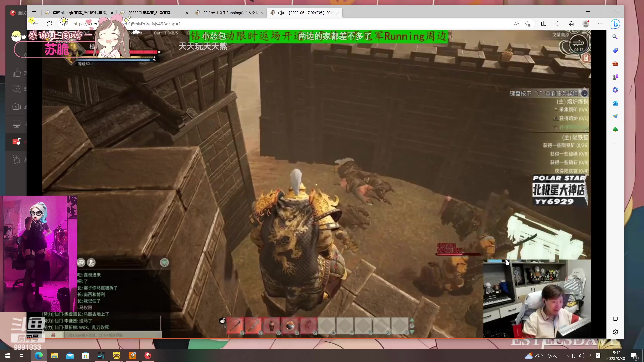This screenshot has height=362, width=644.
Task: Toggle 中 input language indicator
Action: point(589,356)
